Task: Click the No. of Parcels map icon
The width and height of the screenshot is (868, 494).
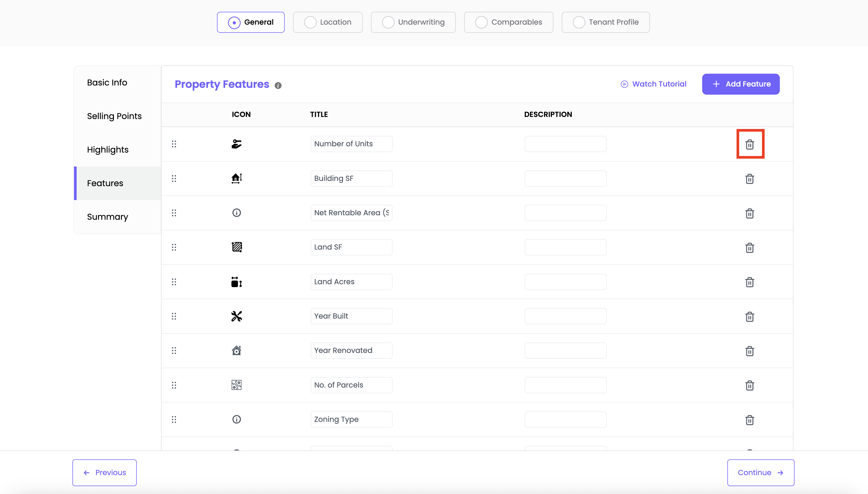Action: [236, 385]
